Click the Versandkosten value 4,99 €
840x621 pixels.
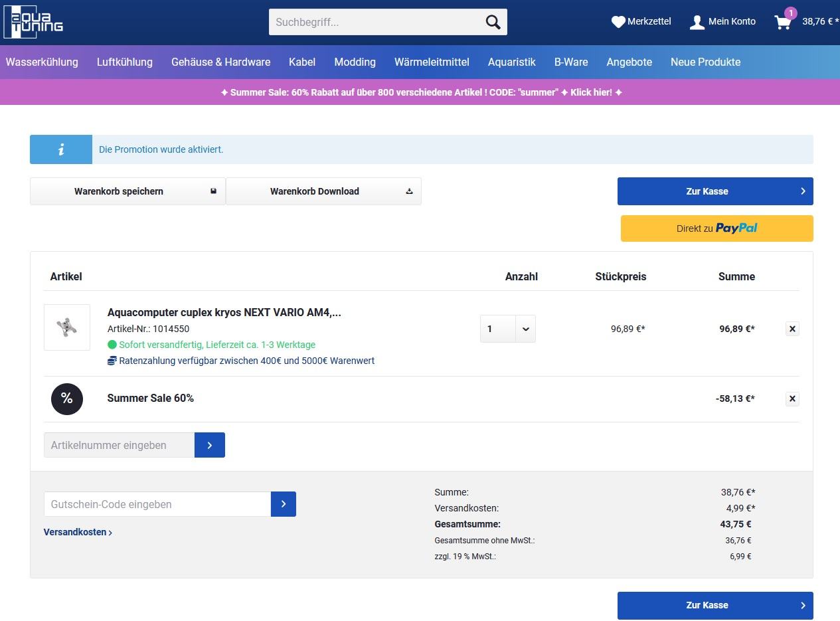740,508
